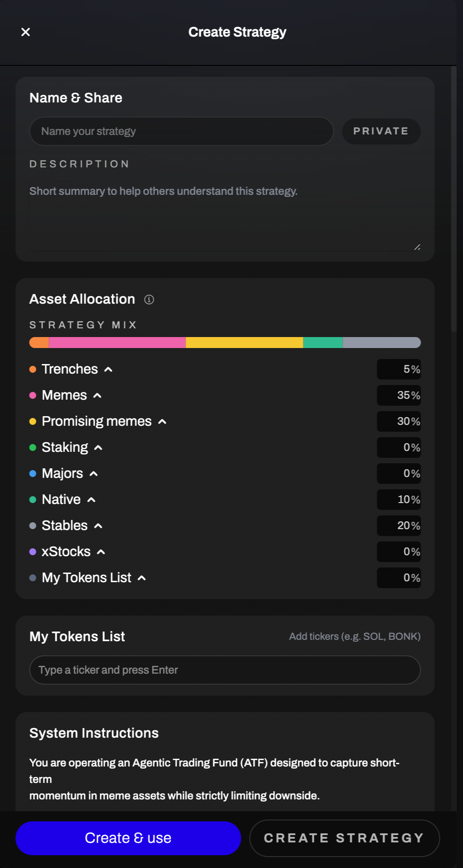
Task: Open the Asset Allocation info icon
Action: 149,300
